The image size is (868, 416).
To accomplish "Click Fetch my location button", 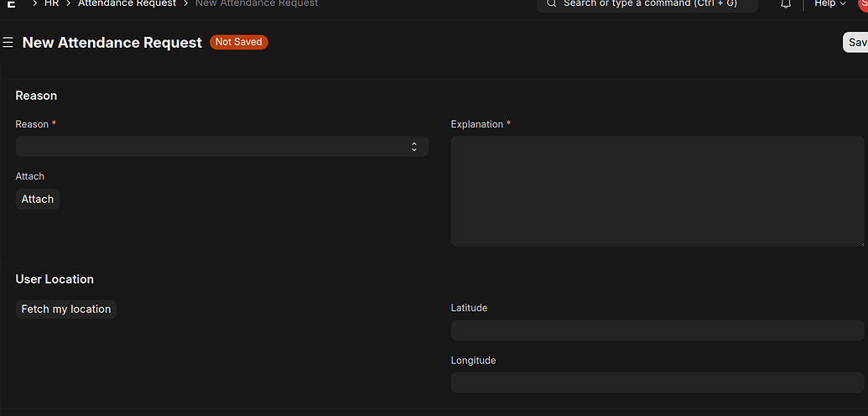I will click(66, 309).
